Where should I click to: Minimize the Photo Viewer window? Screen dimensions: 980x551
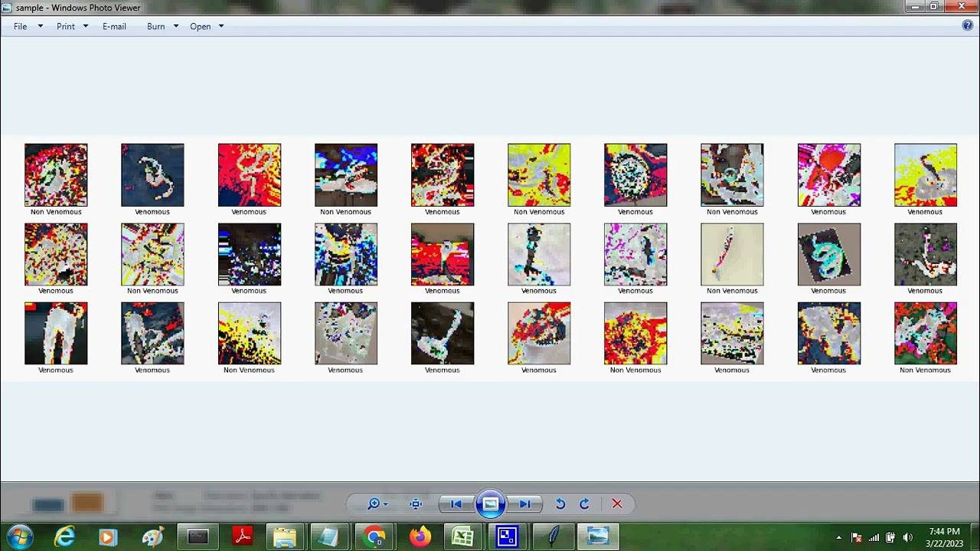915,7
